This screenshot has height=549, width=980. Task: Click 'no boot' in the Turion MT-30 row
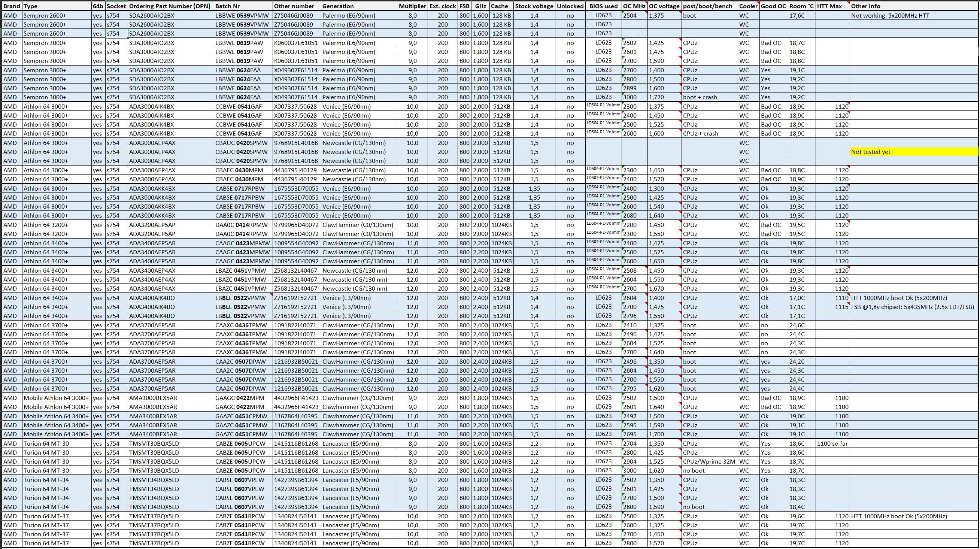(710, 471)
